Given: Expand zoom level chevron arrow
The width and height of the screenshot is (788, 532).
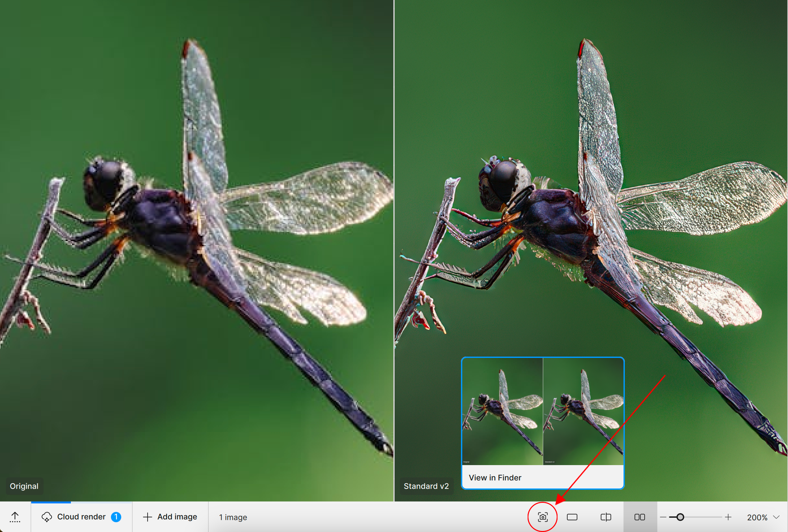Looking at the screenshot, I should click(776, 517).
